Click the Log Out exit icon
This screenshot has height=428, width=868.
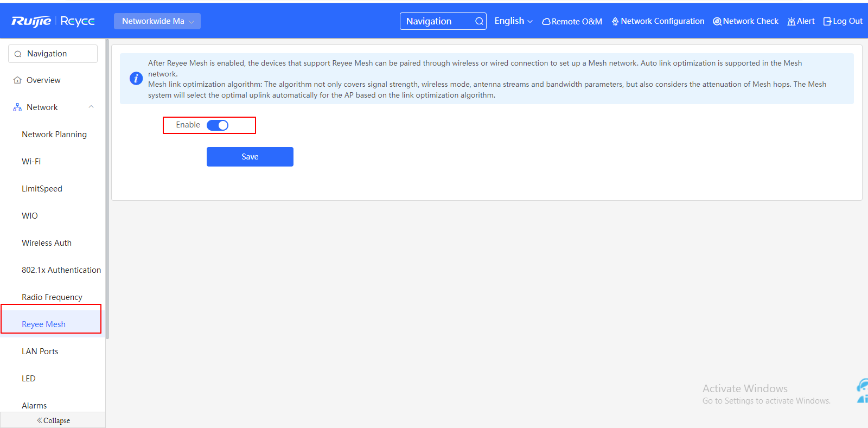point(827,22)
